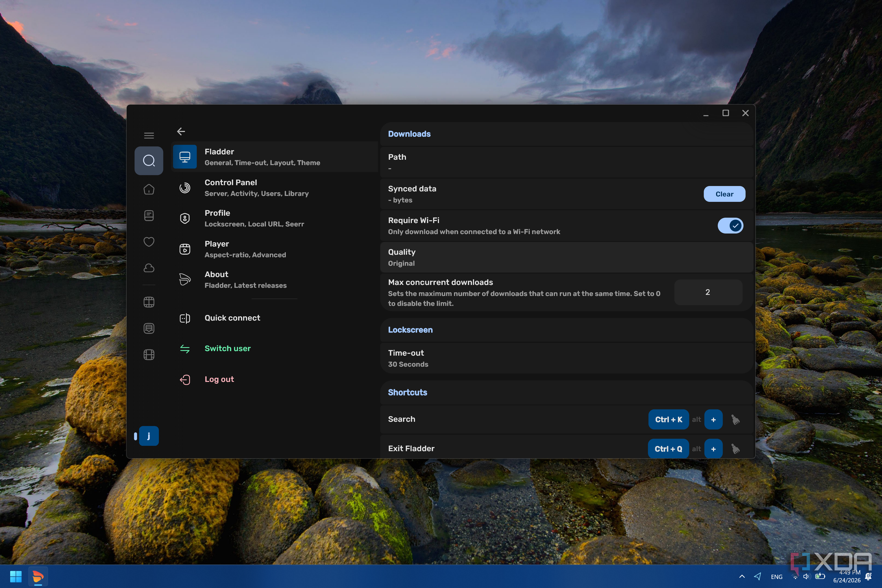Open the cloud sync sidebar icon

(149, 268)
